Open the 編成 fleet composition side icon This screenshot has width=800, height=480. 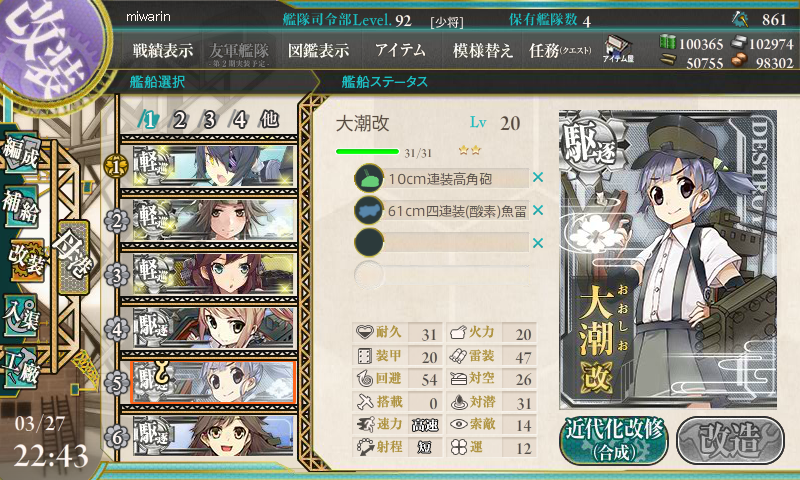(x=20, y=151)
